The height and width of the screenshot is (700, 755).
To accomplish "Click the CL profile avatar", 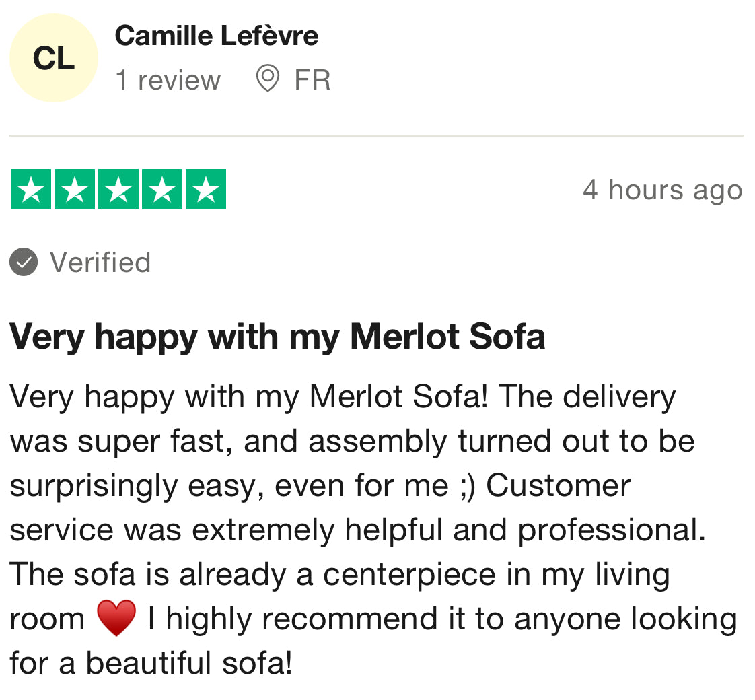I will pos(53,59).
